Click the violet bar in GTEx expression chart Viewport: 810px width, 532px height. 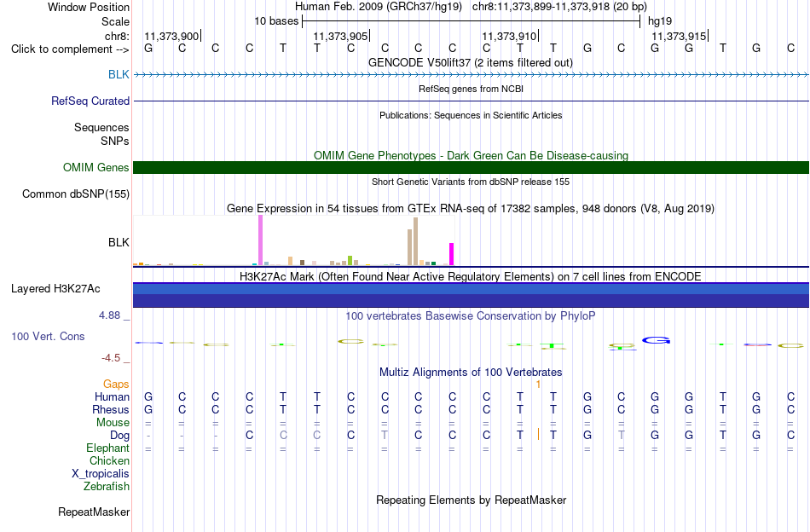(x=260, y=240)
